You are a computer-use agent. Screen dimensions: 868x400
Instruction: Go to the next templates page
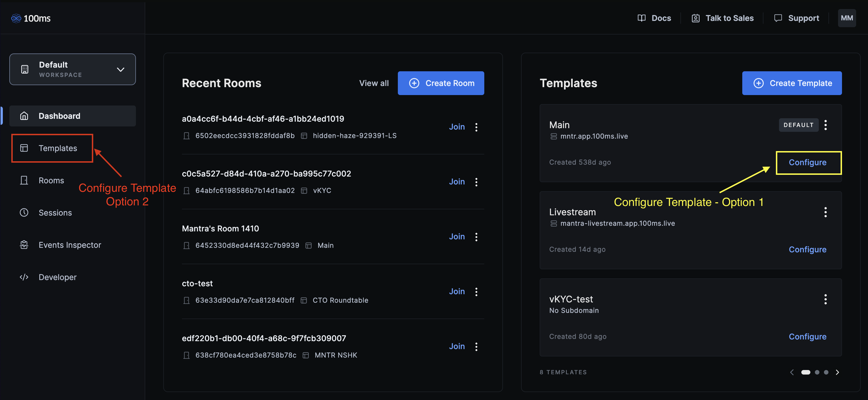click(x=837, y=372)
